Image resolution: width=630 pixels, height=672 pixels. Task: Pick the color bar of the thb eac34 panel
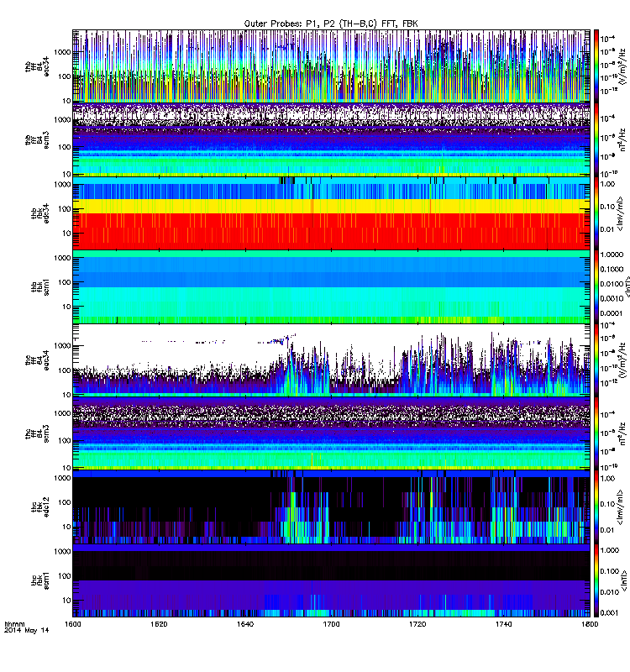click(x=596, y=66)
